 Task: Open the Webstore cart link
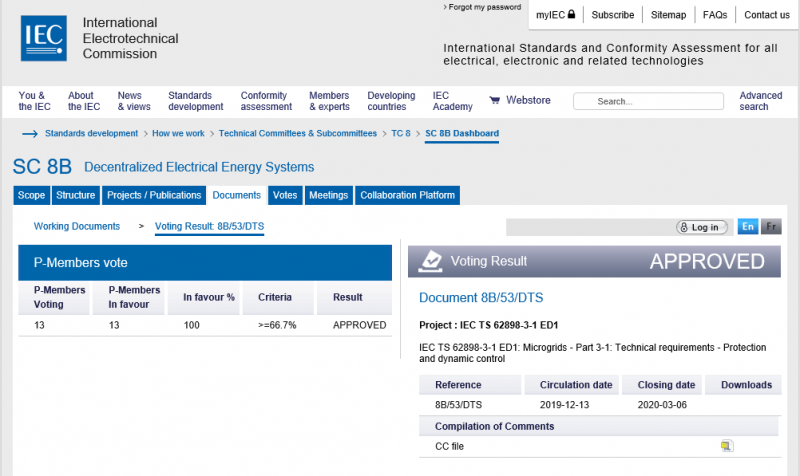pyautogui.click(x=520, y=100)
